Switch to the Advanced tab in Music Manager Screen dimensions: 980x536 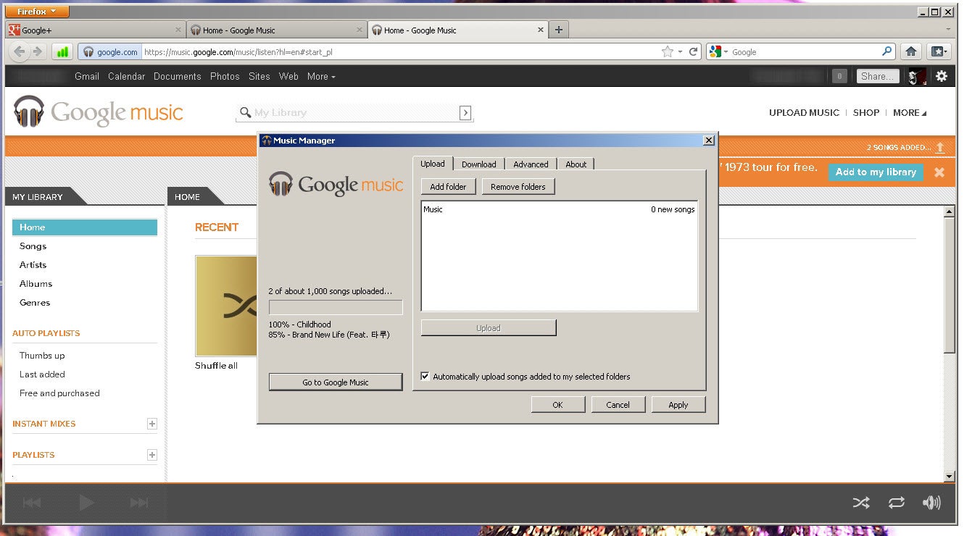coord(531,164)
